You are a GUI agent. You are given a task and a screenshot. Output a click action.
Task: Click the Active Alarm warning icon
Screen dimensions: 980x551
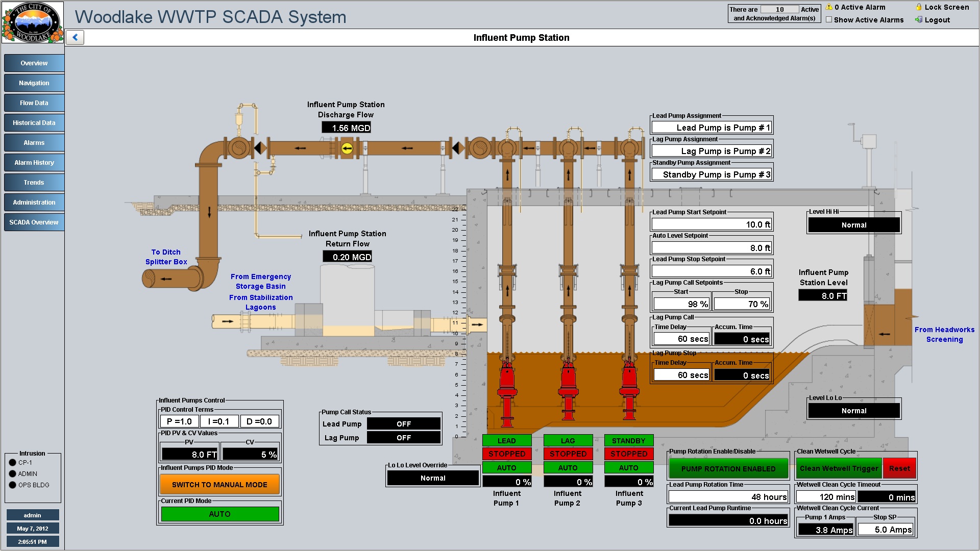click(x=829, y=7)
